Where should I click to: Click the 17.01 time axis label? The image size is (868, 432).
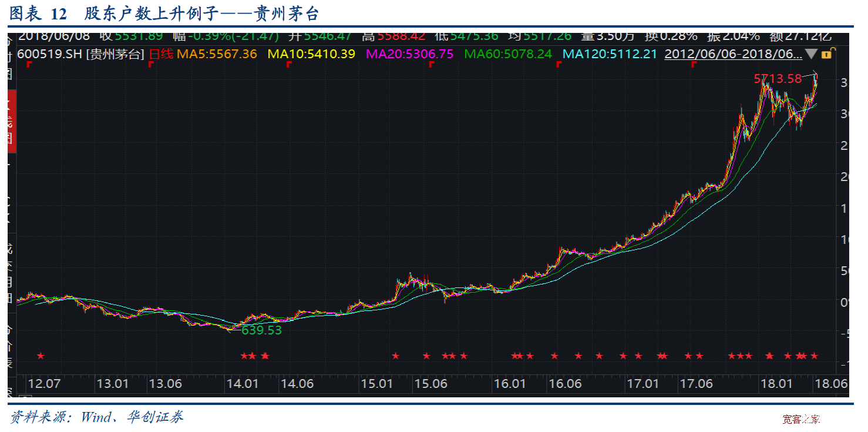[x=643, y=384]
